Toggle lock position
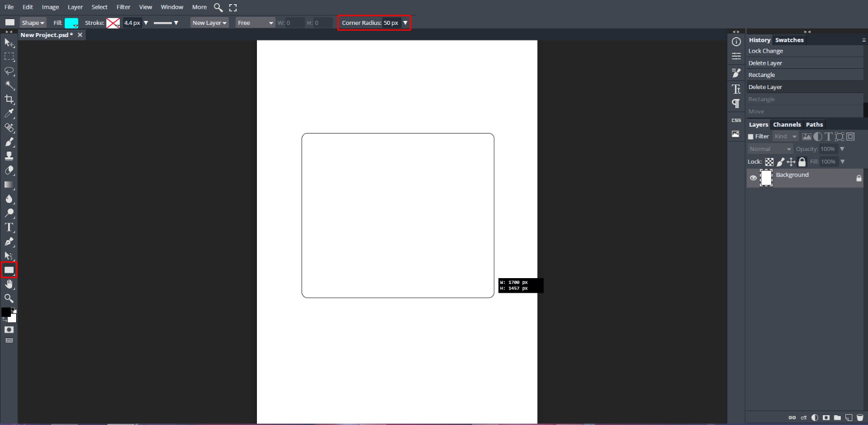868x425 pixels. pos(792,162)
